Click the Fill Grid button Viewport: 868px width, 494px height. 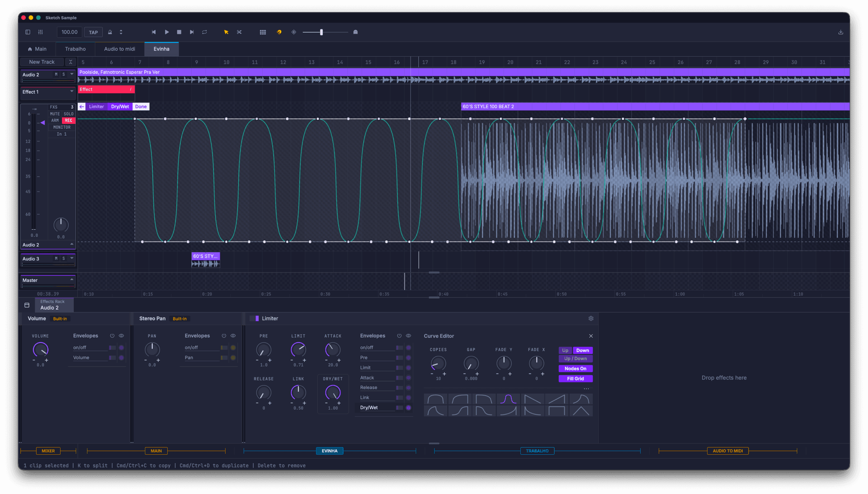576,379
